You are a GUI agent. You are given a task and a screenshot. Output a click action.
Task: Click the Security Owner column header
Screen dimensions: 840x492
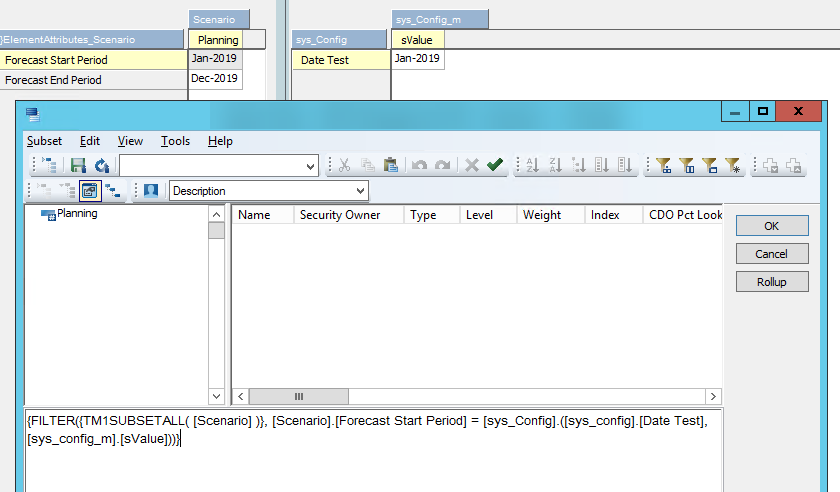click(349, 215)
